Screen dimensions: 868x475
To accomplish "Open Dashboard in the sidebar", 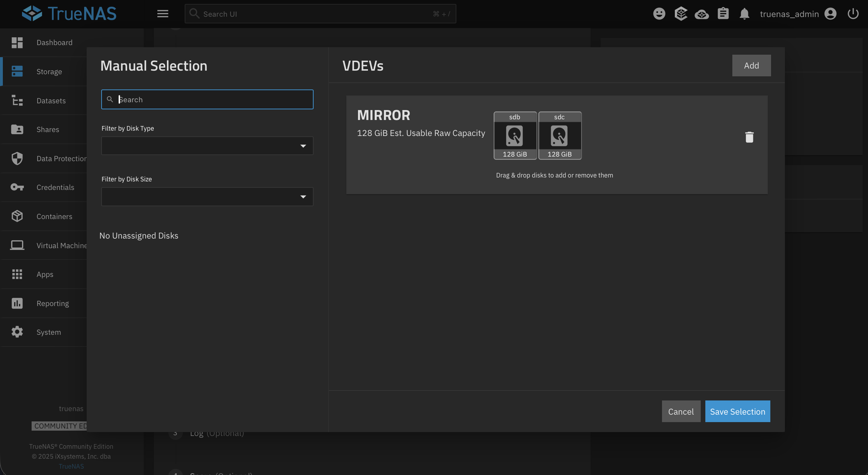I will tap(54, 43).
